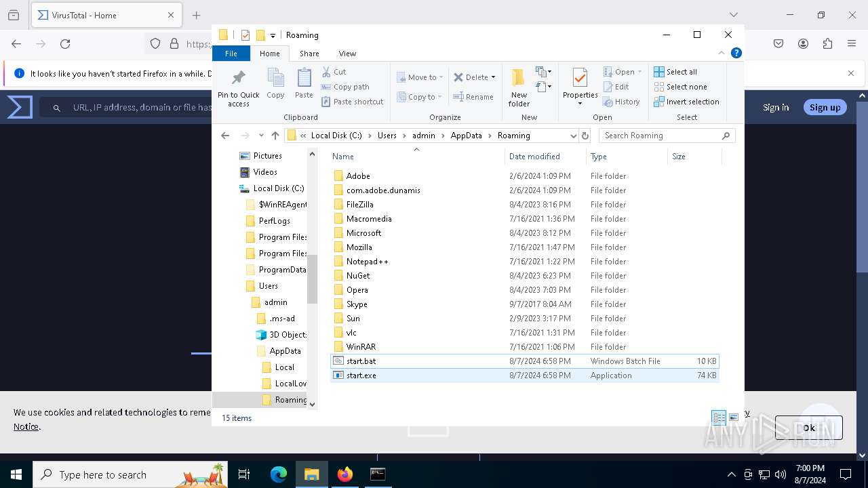Open Firefox account profile icon
This screenshot has width=868, height=488.
point(803,43)
